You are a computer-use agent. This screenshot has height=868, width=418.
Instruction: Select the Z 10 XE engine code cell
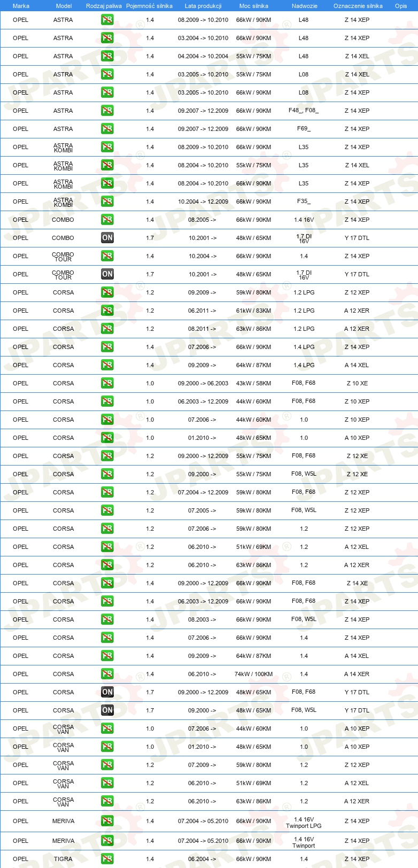pyautogui.click(x=357, y=383)
